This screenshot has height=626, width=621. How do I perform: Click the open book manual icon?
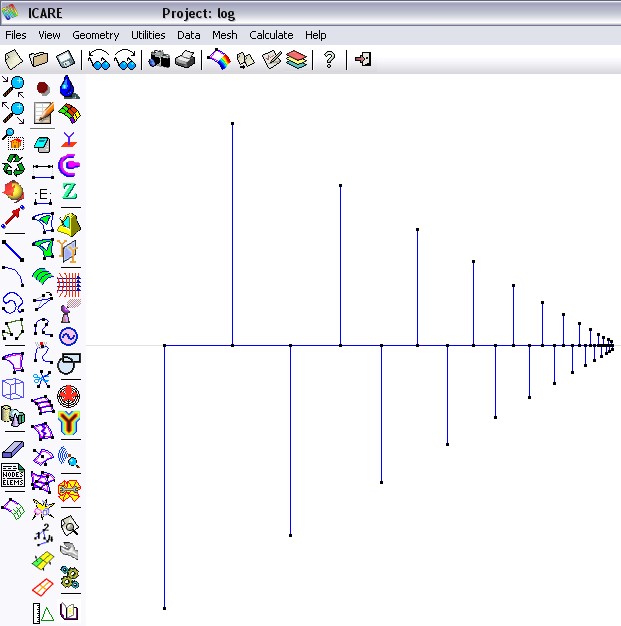pos(69,611)
